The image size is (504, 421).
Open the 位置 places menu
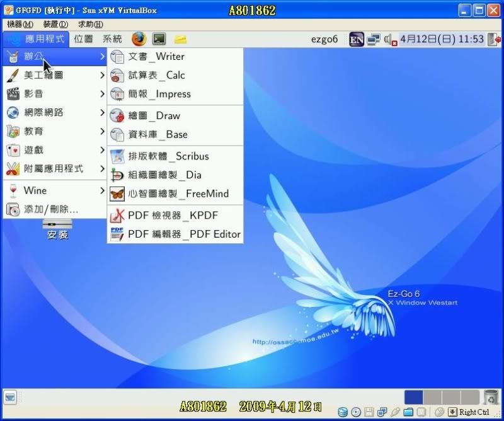84,39
